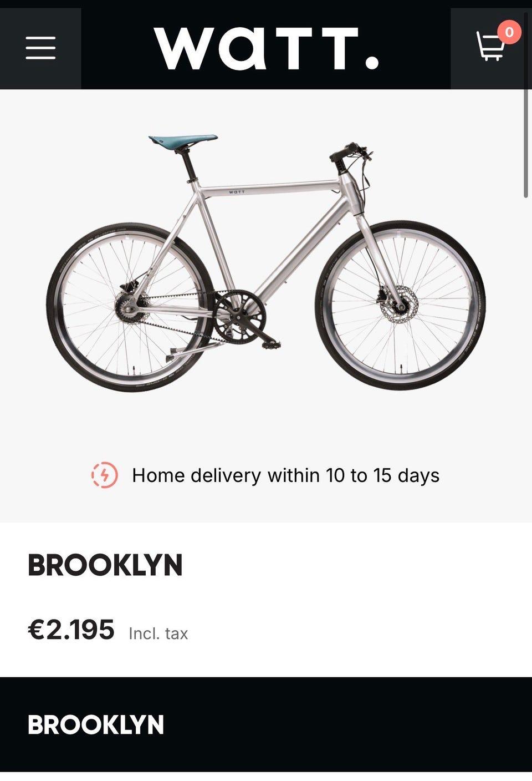Click the bike's handlebar
532x781 pixels.
pos(349,151)
